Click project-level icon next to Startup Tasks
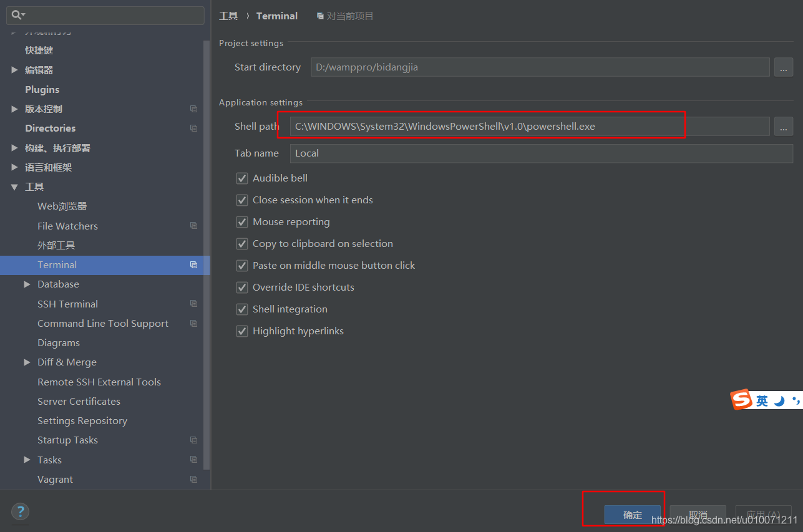This screenshot has height=532, width=803. (x=194, y=440)
